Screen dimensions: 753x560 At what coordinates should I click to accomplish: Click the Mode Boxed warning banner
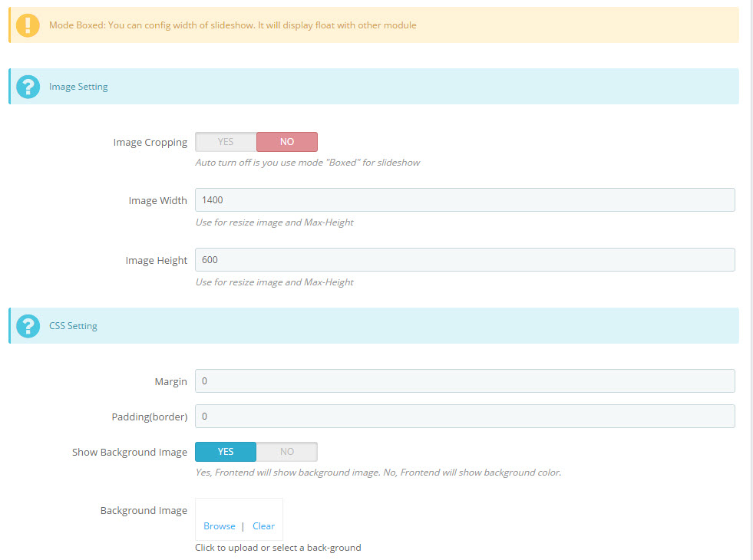[374, 25]
